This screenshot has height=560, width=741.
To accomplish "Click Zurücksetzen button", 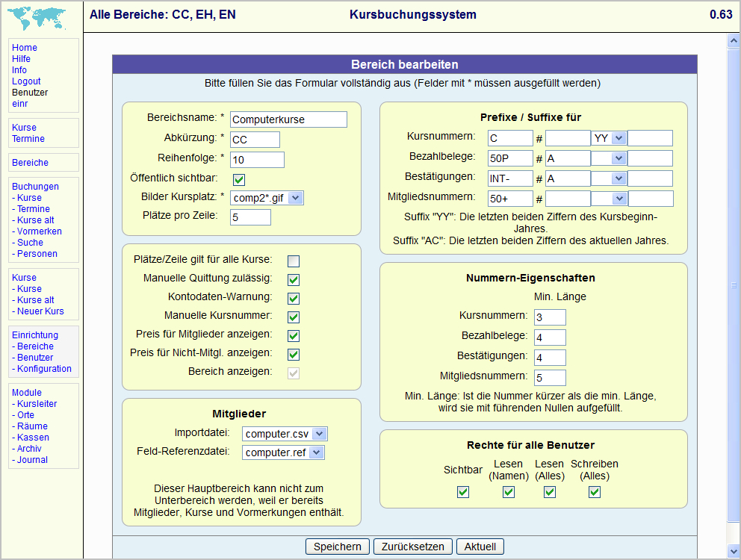I will click(x=413, y=547).
